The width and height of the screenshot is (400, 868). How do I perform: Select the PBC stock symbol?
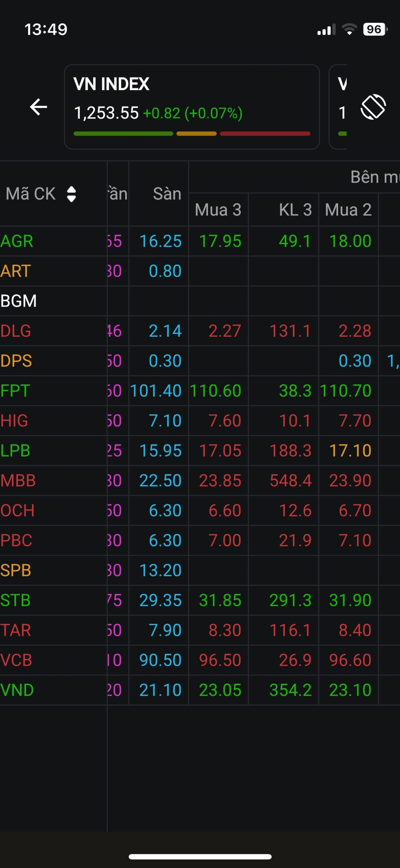[16, 540]
